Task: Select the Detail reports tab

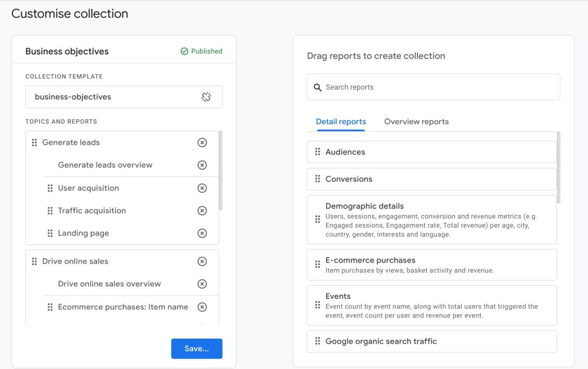Action: tap(341, 122)
